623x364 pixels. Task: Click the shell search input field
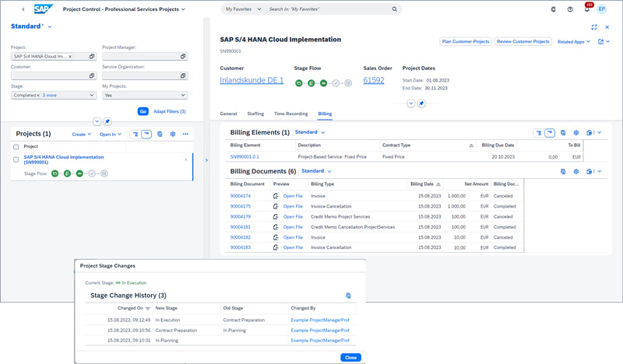click(x=328, y=9)
